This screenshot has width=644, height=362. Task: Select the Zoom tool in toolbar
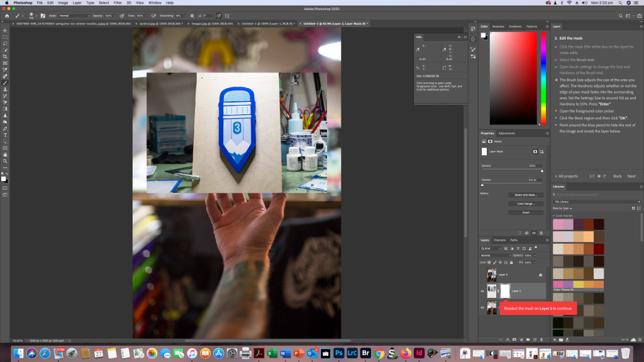click(x=5, y=161)
